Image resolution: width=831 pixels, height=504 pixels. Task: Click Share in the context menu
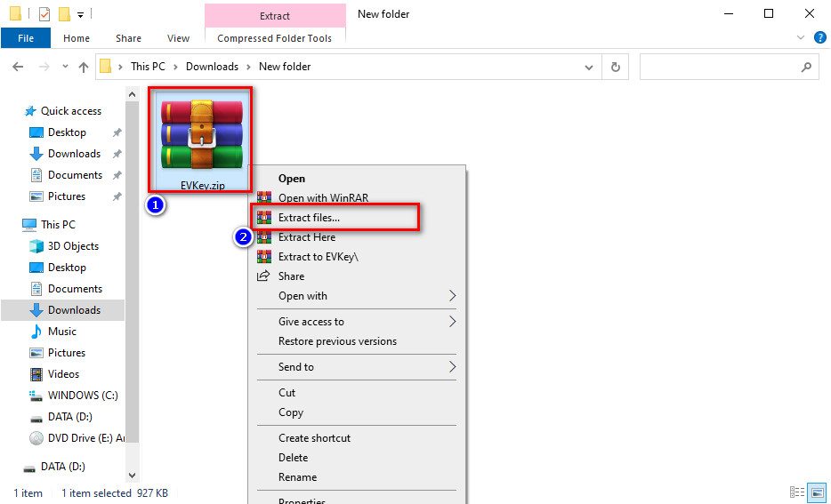click(355, 276)
